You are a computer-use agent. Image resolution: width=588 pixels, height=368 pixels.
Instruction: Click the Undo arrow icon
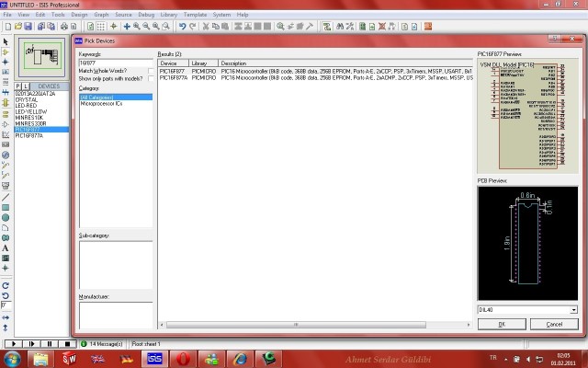pos(183,27)
